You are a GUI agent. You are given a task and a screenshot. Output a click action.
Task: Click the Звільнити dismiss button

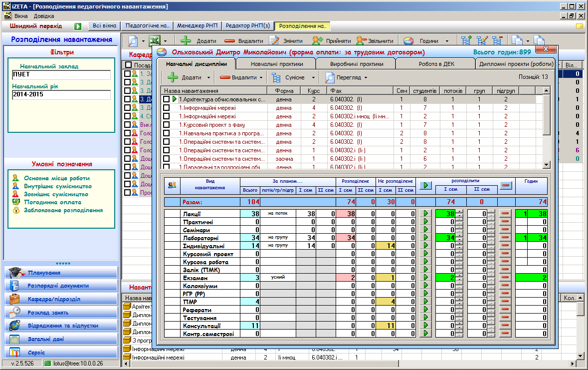375,40
